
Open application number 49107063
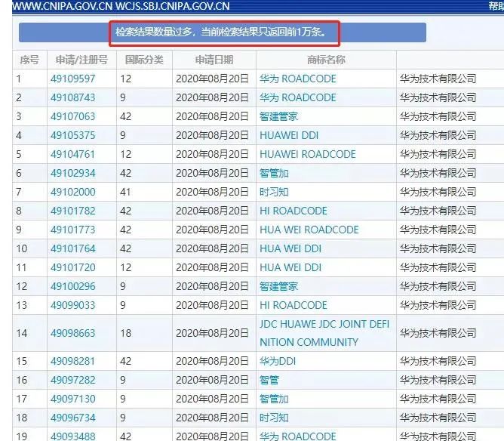click(x=73, y=116)
